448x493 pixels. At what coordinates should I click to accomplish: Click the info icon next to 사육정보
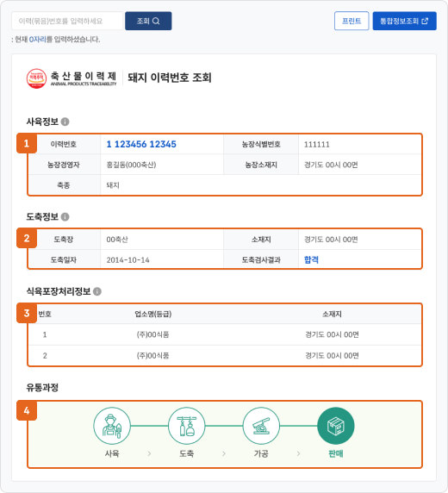[x=65, y=122]
